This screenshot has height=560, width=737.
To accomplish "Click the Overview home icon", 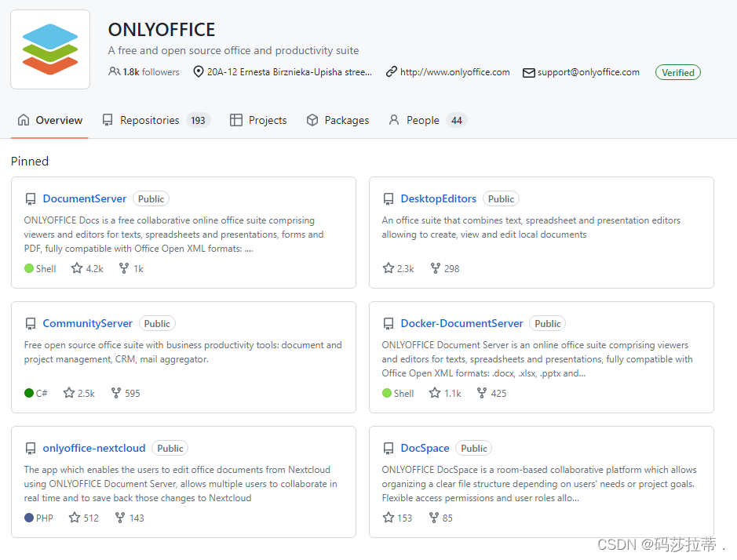I will point(24,120).
